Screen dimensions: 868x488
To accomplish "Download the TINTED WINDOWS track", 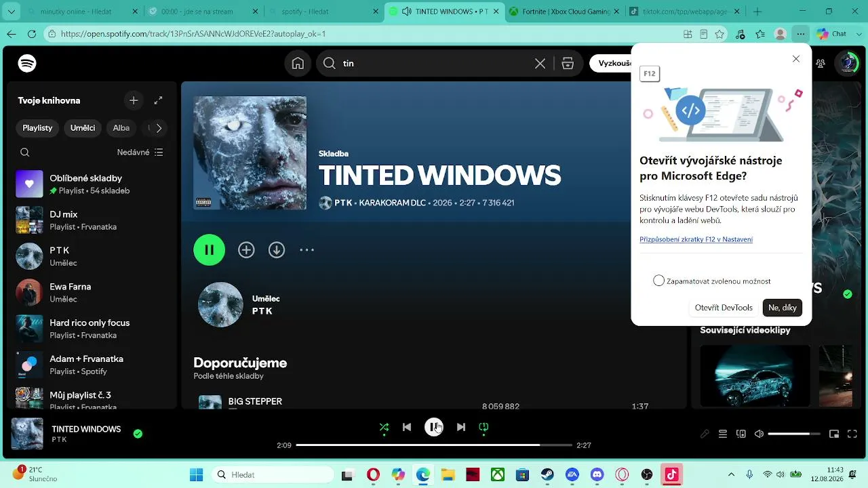I will (277, 250).
